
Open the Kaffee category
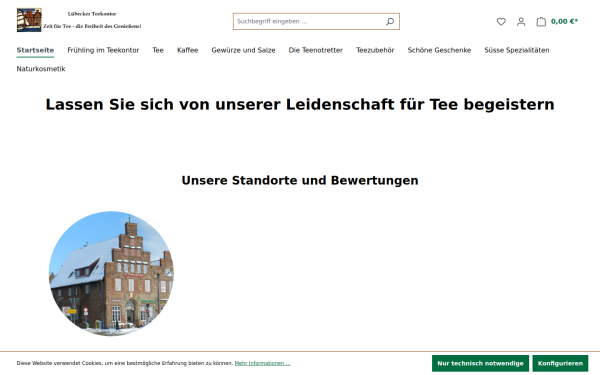pyautogui.click(x=188, y=50)
